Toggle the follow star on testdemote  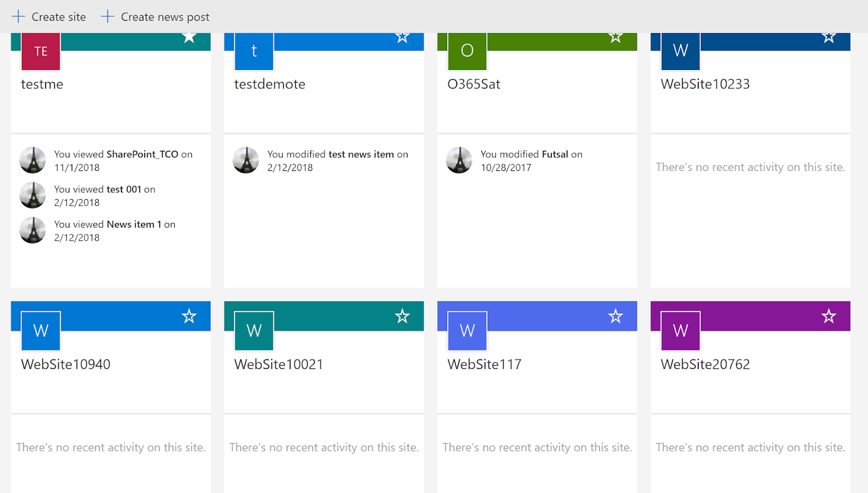point(402,36)
